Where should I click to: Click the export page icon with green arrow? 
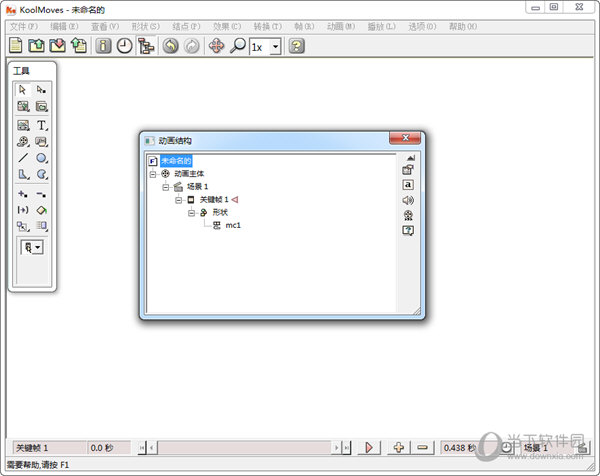79,46
